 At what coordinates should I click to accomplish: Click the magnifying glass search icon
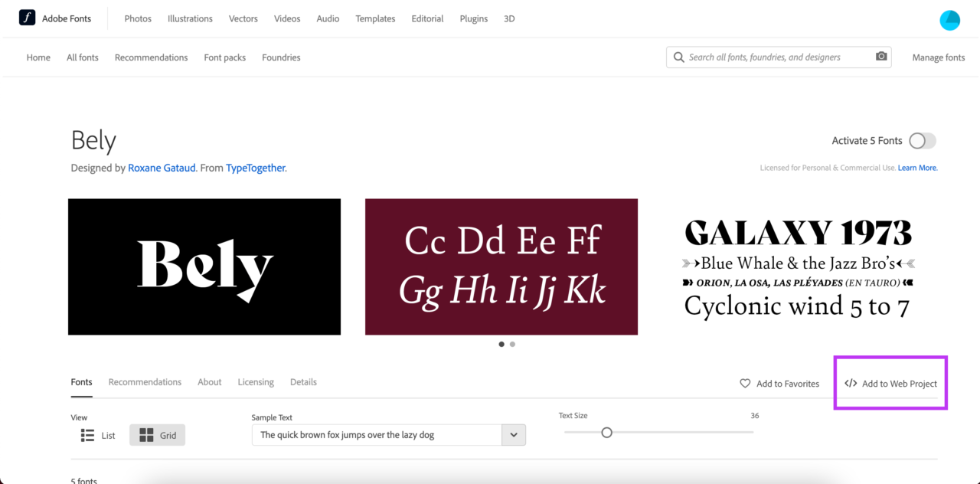pos(679,57)
